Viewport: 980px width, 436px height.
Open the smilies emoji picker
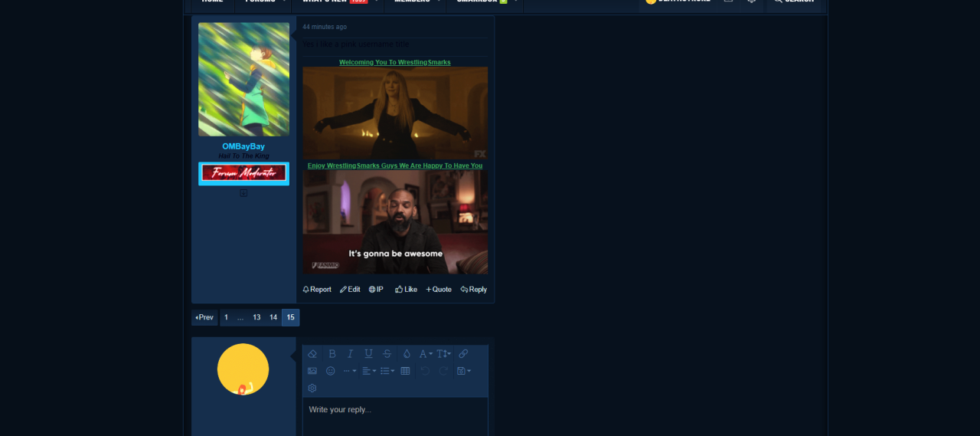[x=331, y=371]
